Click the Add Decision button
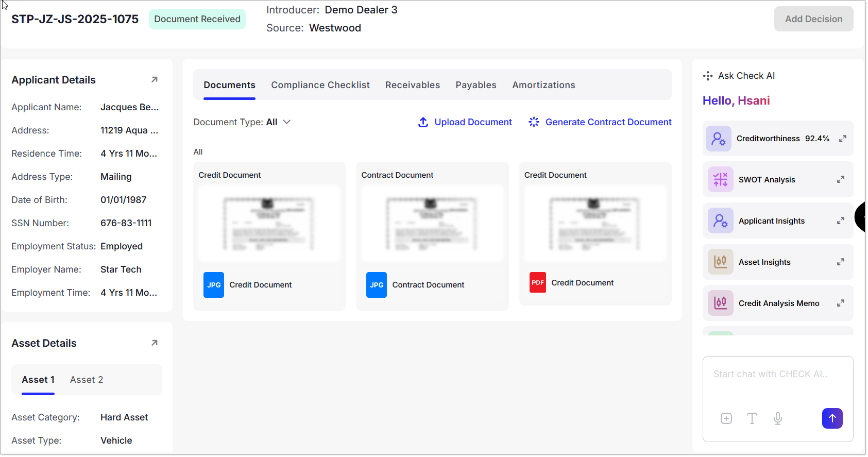This screenshot has height=457, width=868. pyautogui.click(x=813, y=19)
